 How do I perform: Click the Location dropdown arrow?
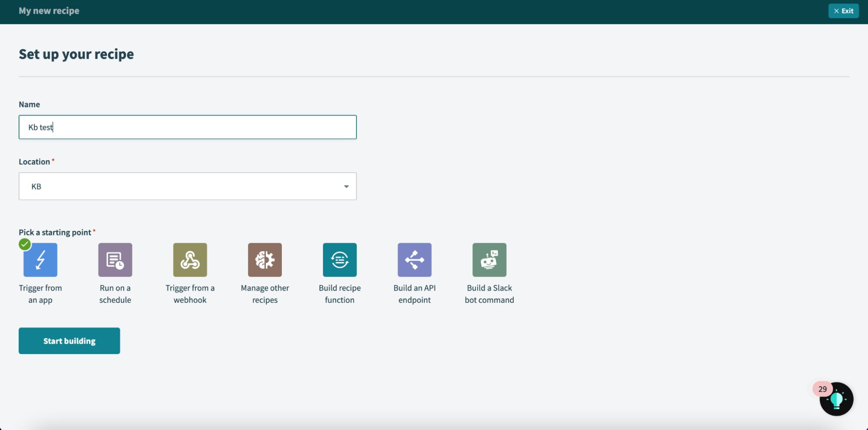[346, 186]
